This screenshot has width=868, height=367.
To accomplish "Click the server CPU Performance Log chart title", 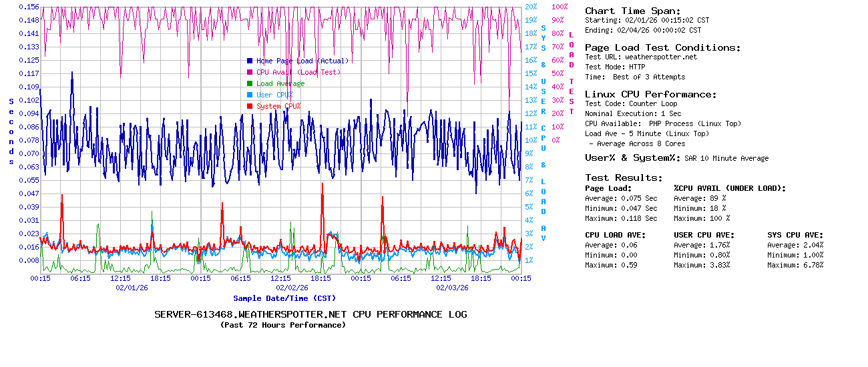I will (310, 314).
